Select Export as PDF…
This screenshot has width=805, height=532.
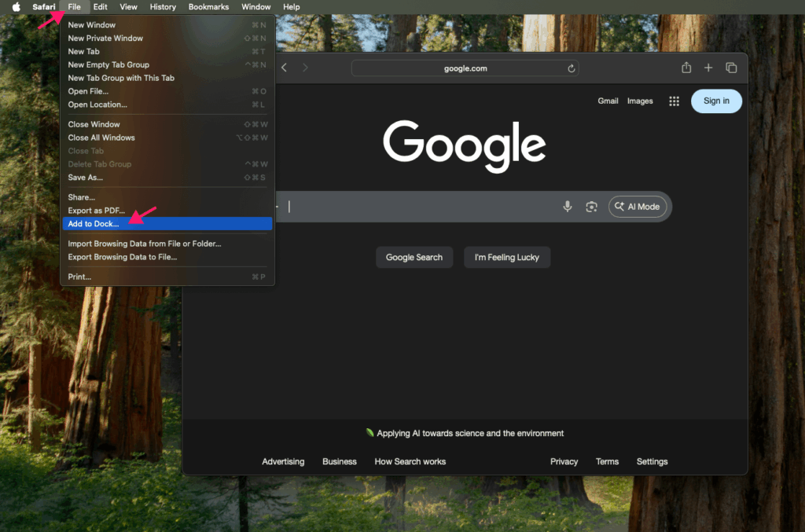tap(167, 211)
